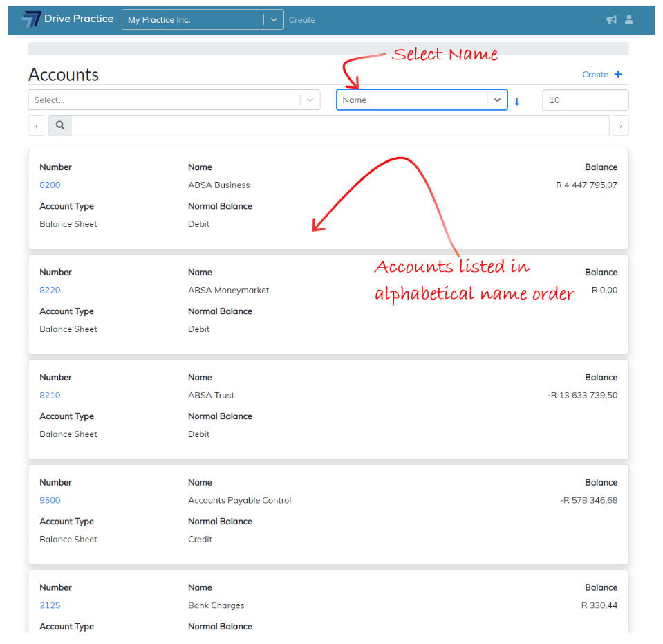Click the page size field showing 10
The width and height of the screenshot is (663, 644).
coord(585,100)
